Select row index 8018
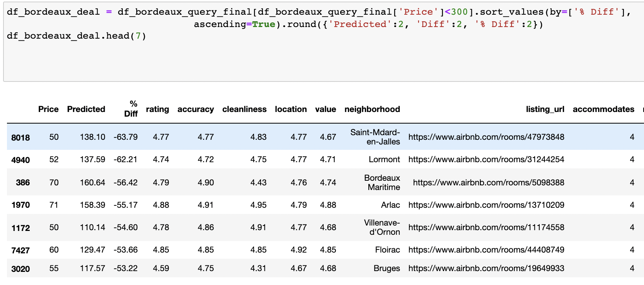Screen dimensions: 644x285 (20, 138)
